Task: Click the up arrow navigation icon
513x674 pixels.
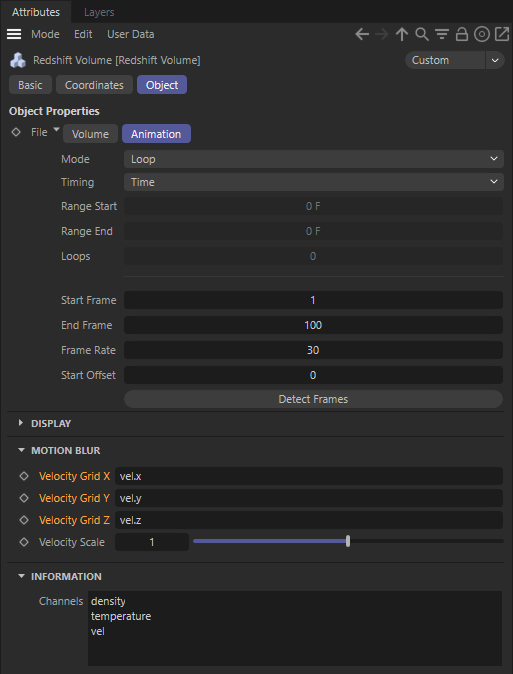Action: click(x=402, y=34)
